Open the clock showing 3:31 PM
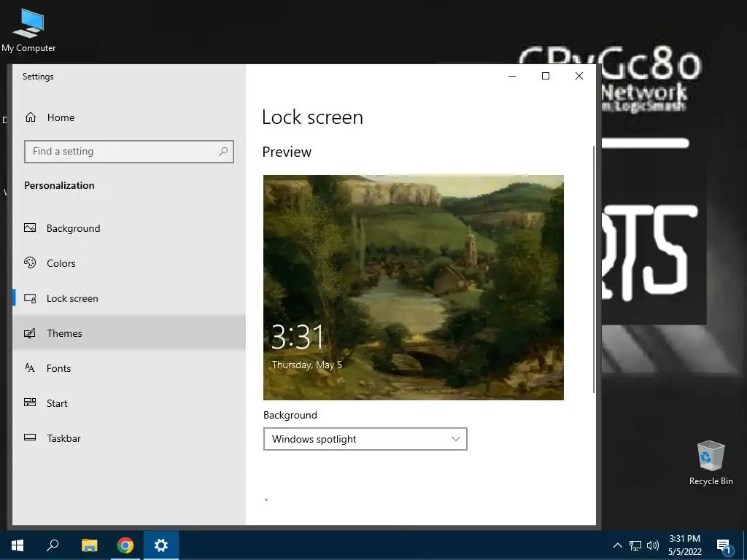The width and height of the screenshot is (747, 560). (x=684, y=545)
